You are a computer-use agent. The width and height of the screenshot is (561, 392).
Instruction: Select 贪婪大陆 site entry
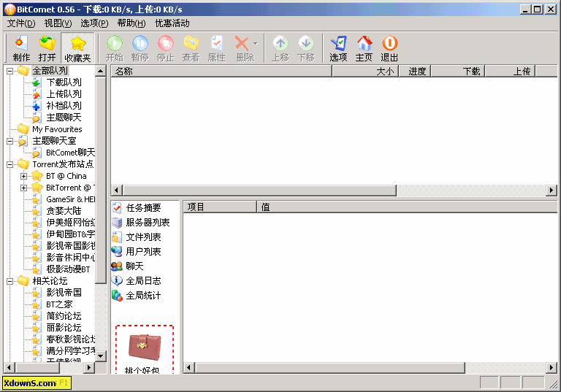pos(64,211)
